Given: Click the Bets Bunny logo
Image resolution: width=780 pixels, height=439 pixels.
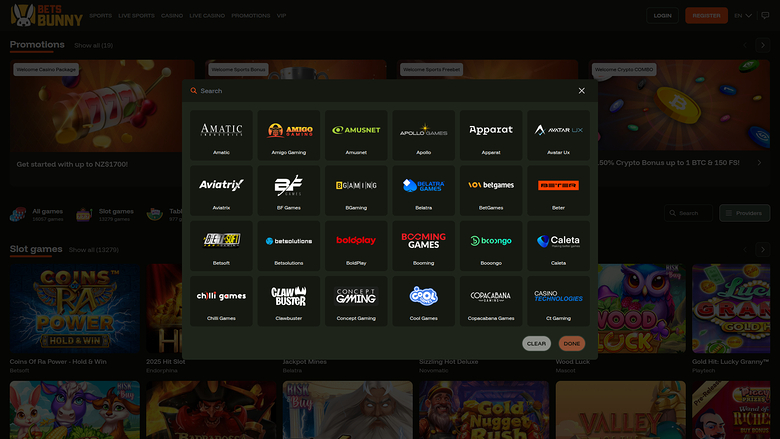Looking at the screenshot, I should 46,15.
